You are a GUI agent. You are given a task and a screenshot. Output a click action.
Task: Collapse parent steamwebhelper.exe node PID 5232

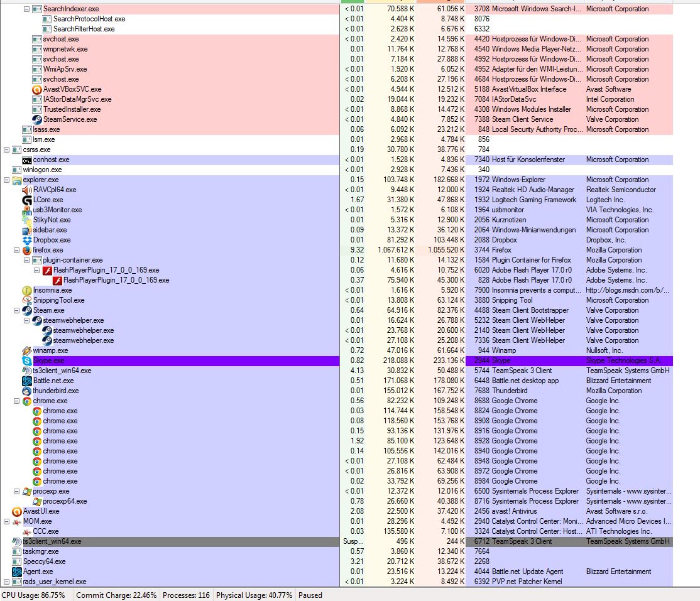27,320
